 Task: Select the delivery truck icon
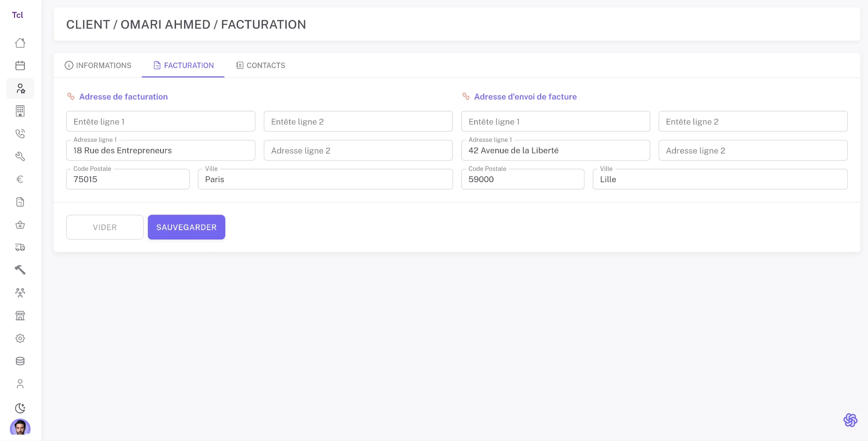[20, 248]
